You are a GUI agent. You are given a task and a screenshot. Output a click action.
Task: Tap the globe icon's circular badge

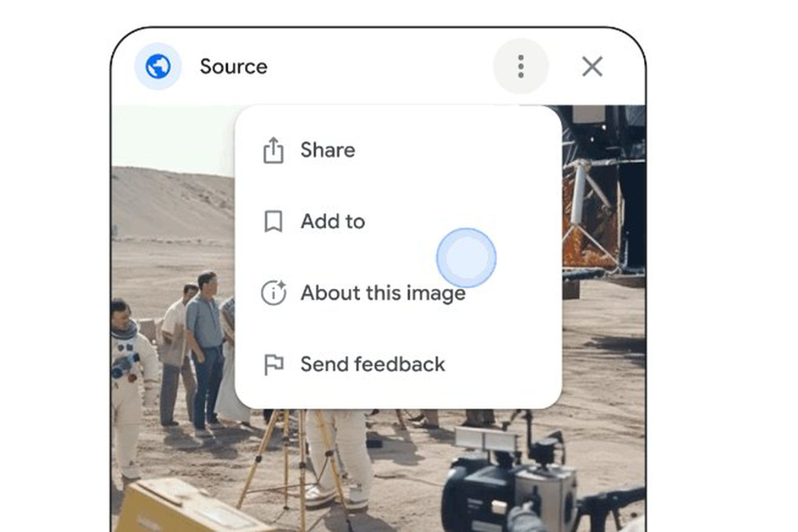coord(158,66)
